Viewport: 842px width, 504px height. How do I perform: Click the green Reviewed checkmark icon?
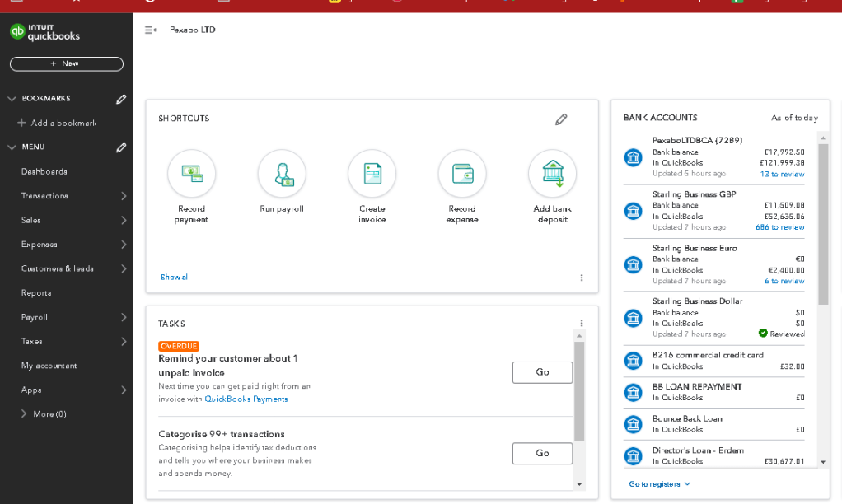(763, 334)
